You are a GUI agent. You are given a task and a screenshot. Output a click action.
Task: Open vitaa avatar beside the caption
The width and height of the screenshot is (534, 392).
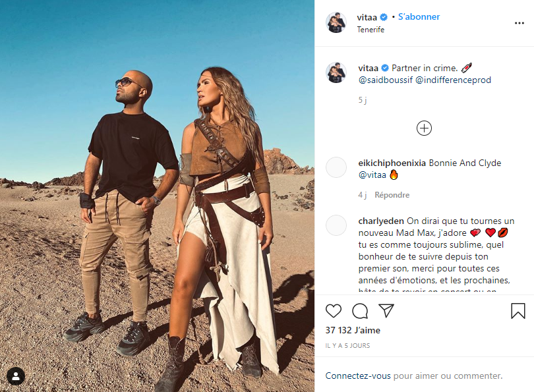(336, 73)
